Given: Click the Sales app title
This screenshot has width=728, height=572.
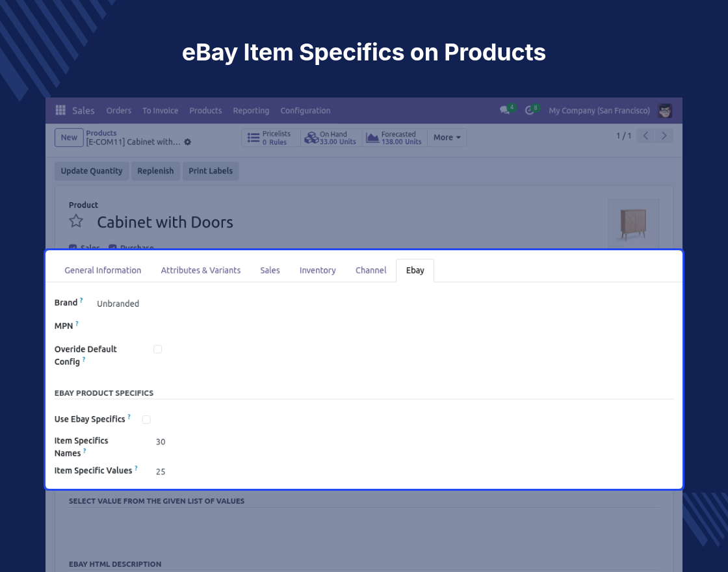Looking at the screenshot, I should 84,110.
